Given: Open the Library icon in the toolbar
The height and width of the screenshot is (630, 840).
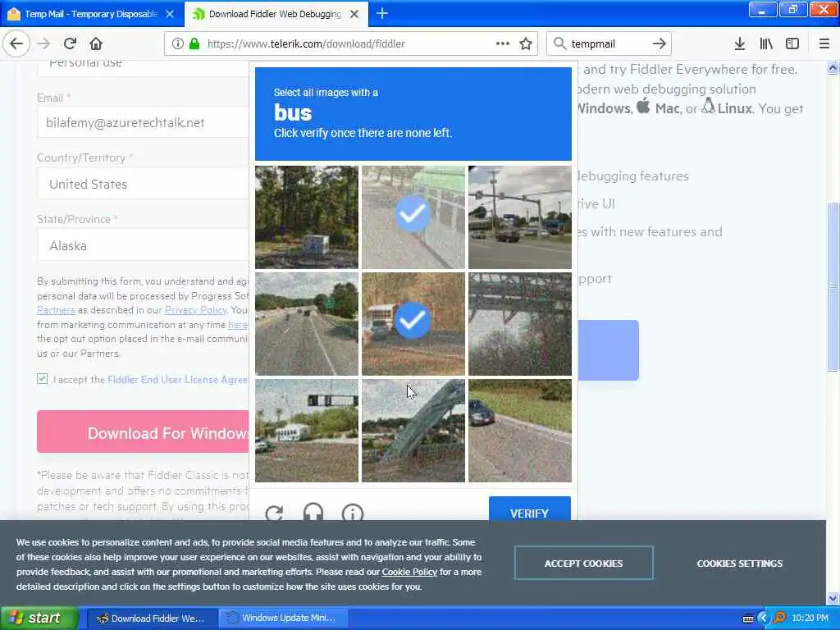Looking at the screenshot, I should (766, 43).
